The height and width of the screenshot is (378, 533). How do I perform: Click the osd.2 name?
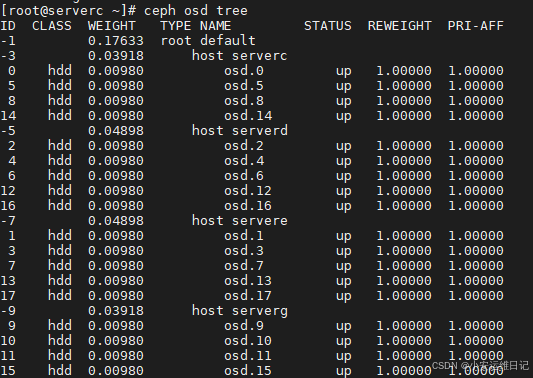pos(244,145)
